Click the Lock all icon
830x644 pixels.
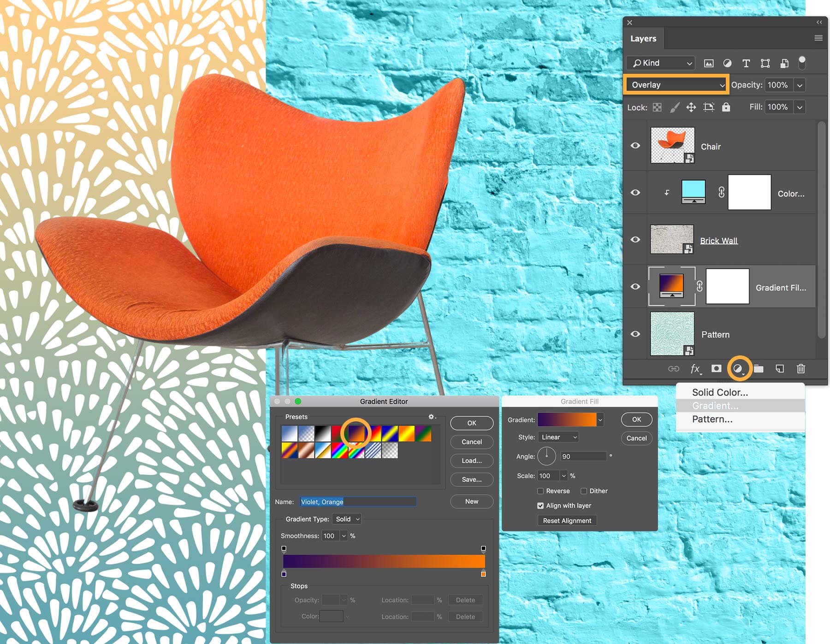(x=726, y=107)
